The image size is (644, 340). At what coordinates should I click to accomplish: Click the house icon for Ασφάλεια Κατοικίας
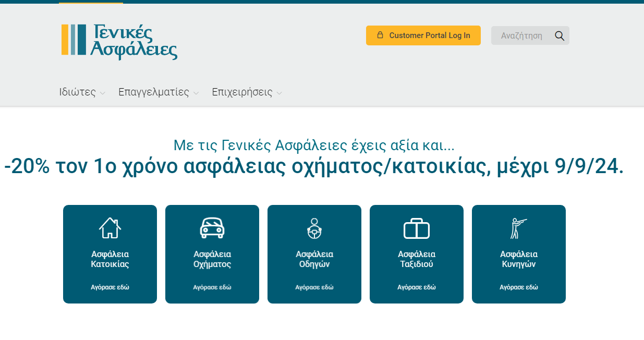[x=110, y=228]
